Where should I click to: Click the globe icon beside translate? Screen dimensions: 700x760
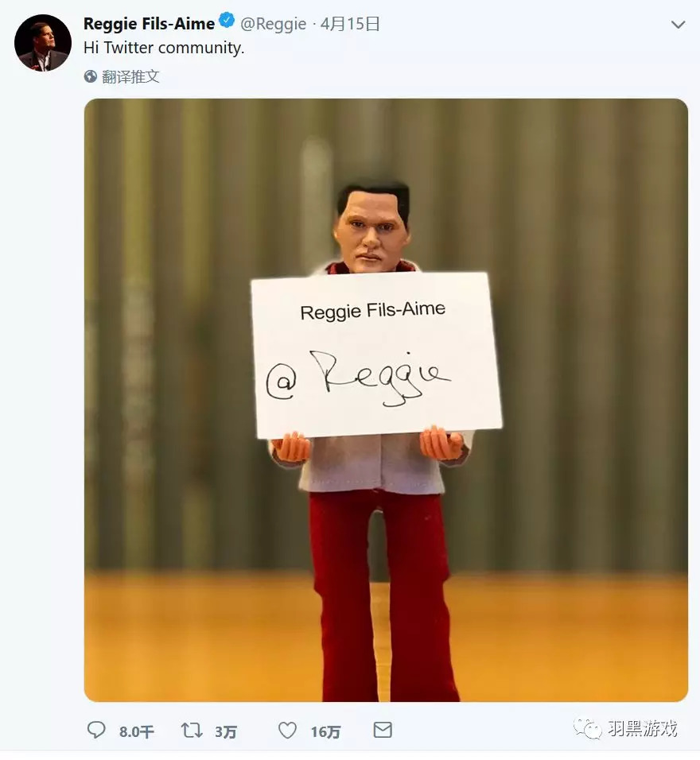[x=91, y=76]
